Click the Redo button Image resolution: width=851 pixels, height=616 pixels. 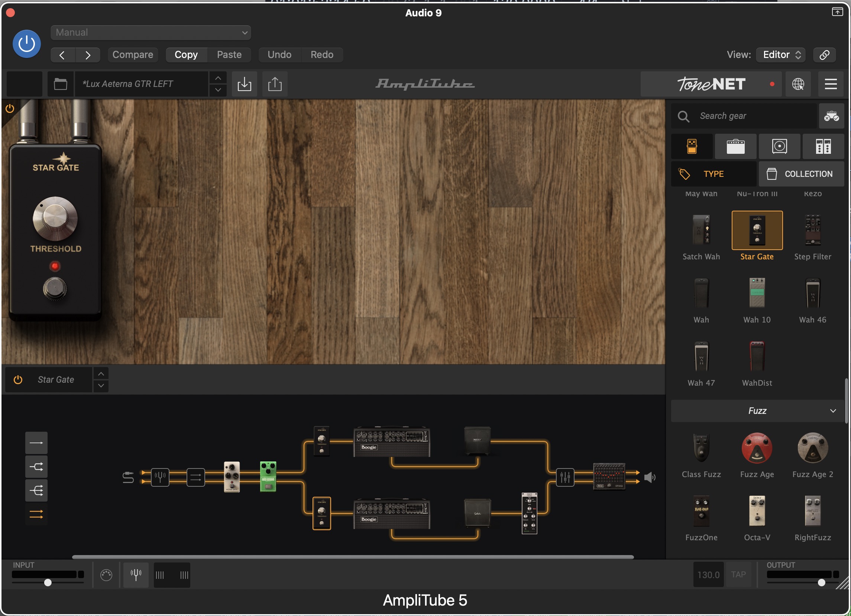tap(322, 55)
